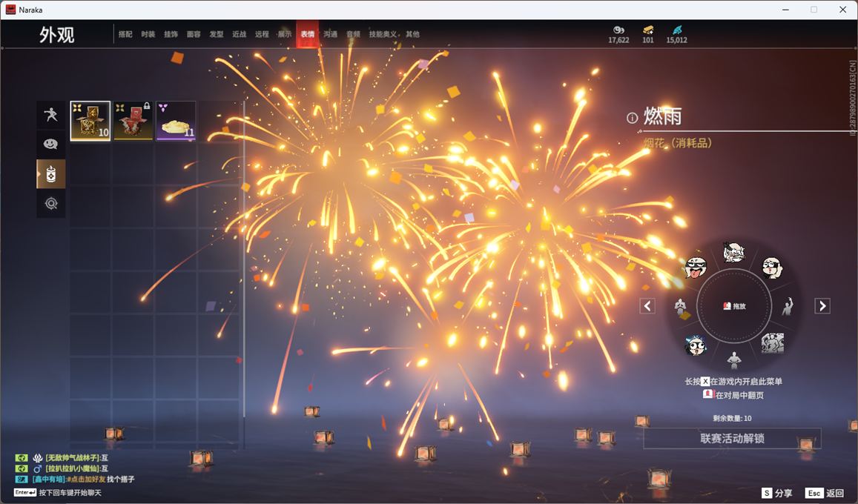This screenshot has width=858, height=504.
Task: Select the smiley sticker sidebar category
Action: pyautogui.click(x=51, y=144)
